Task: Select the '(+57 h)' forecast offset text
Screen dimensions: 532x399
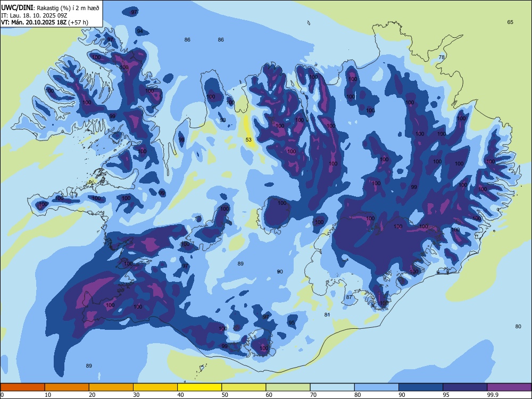Action: [78, 22]
